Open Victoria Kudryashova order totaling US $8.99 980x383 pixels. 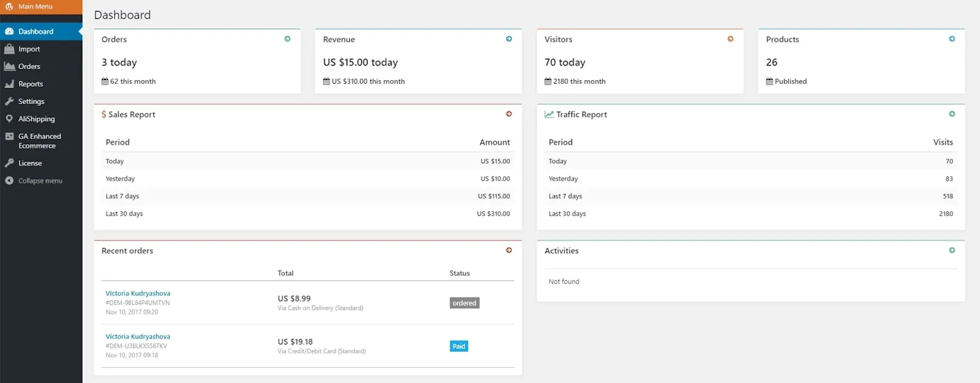pyautogui.click(x=138, y=294)
